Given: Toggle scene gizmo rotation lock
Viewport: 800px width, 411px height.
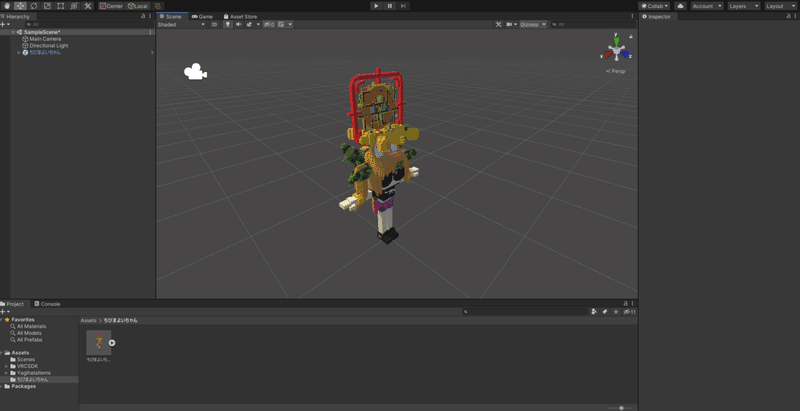Looking at the screenshot, I should coord(631,36).
